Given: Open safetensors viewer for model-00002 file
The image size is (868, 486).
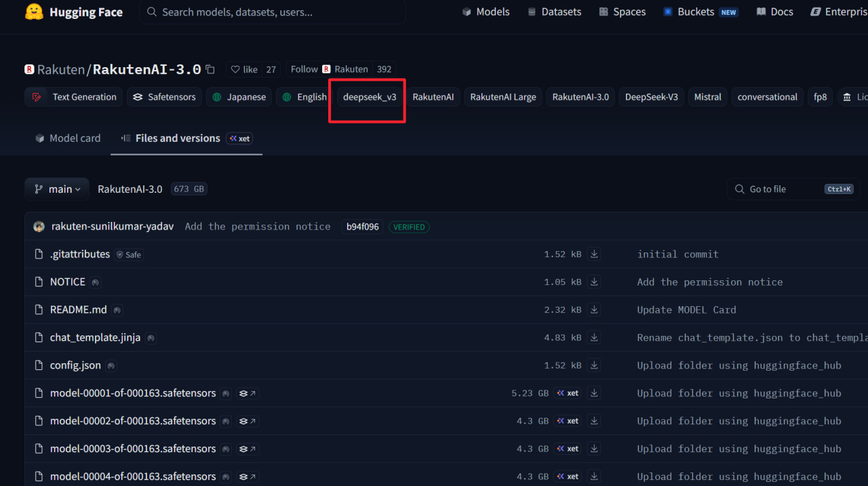Looking at the screenshot, I should [x=248, y=422].
